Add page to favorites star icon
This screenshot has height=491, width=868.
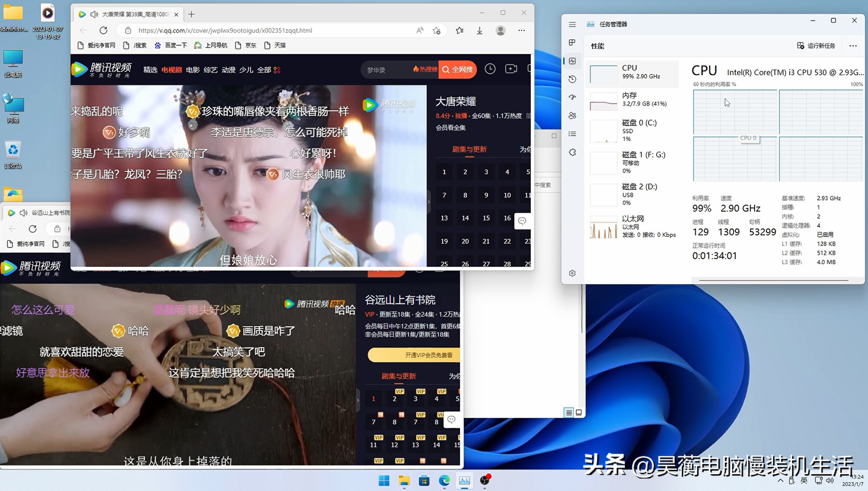point(436,30)
